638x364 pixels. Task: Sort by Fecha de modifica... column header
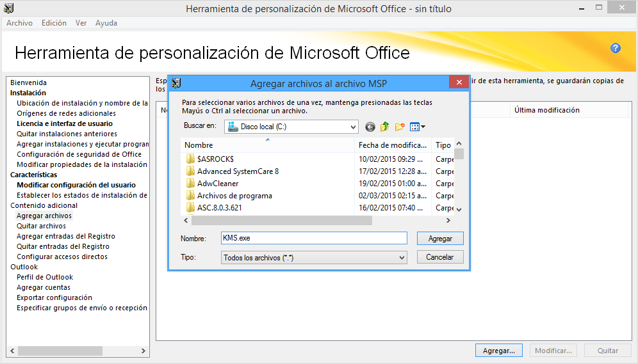[x=393, y=145]
